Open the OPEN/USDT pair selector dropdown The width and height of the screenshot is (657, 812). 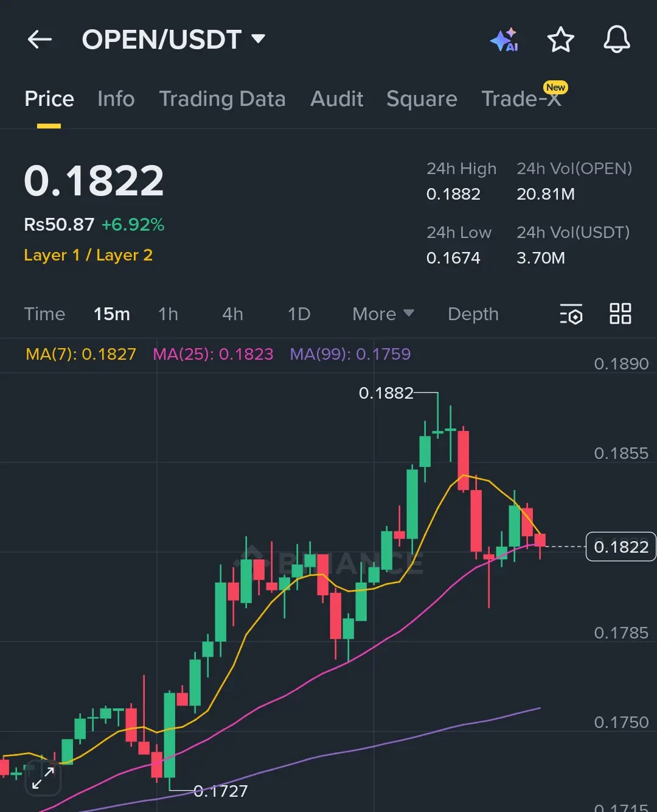point(173,40)
